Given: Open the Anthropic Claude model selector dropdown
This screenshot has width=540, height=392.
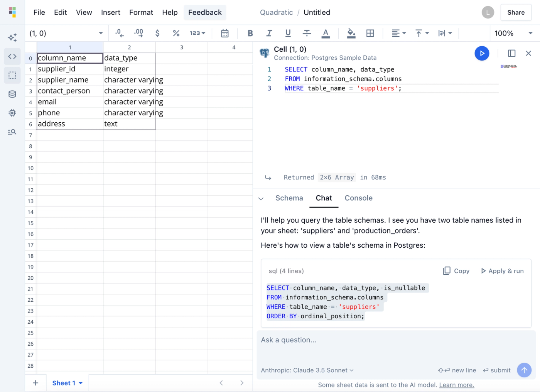Looking at the screenshot, I should 307,370.
